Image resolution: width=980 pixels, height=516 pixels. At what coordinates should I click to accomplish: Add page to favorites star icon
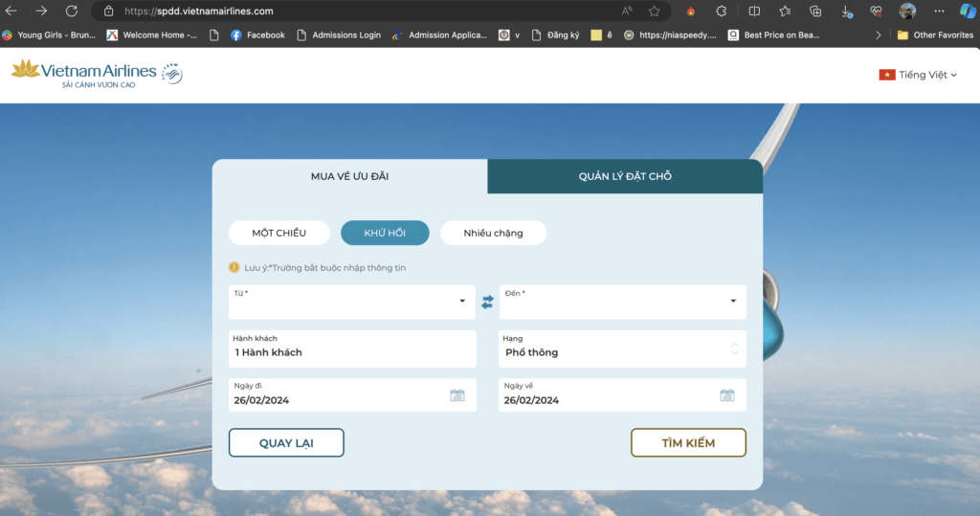click(x=654, y=11)
